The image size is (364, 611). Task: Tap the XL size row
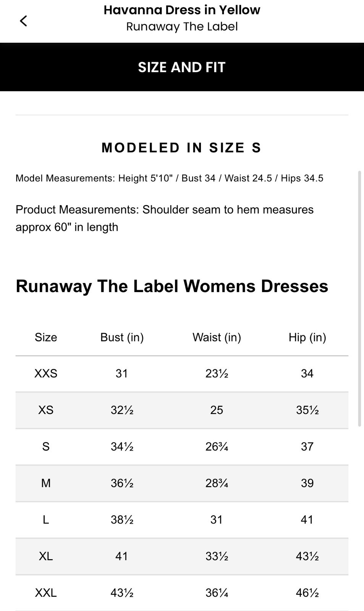click(182, 556)
